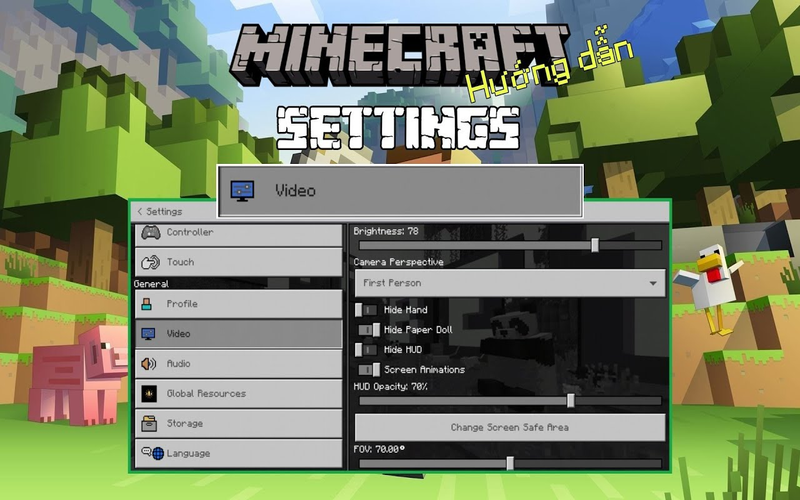Toggle the Hide Paper Doll switch
The width and height of the screenshot is (800, 500).
368,330
